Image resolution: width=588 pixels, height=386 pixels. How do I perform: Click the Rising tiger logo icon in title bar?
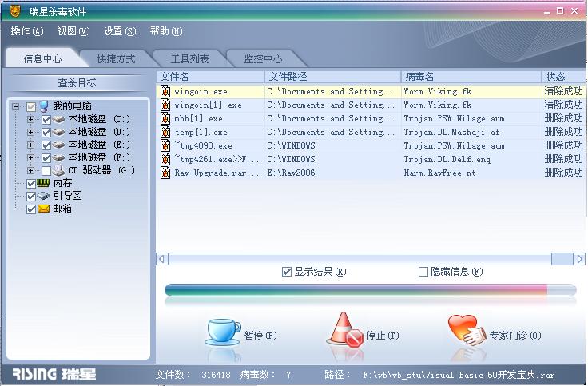pos(14,11)
